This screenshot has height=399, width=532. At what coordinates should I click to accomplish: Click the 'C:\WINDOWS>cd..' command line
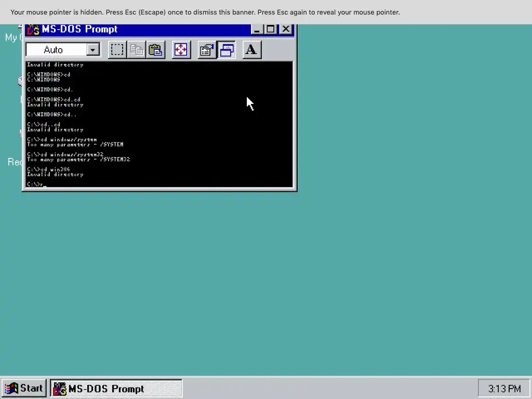tap(51, 114)
